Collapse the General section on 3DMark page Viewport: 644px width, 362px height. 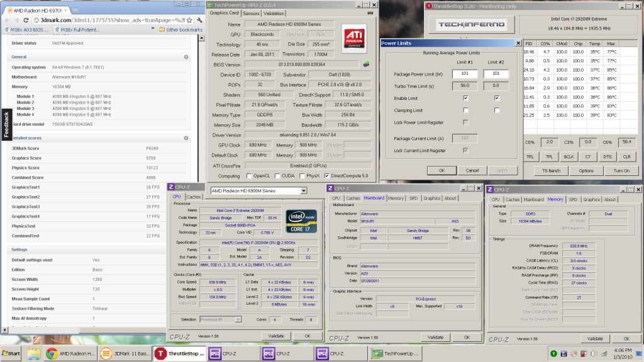pos(186,57)
